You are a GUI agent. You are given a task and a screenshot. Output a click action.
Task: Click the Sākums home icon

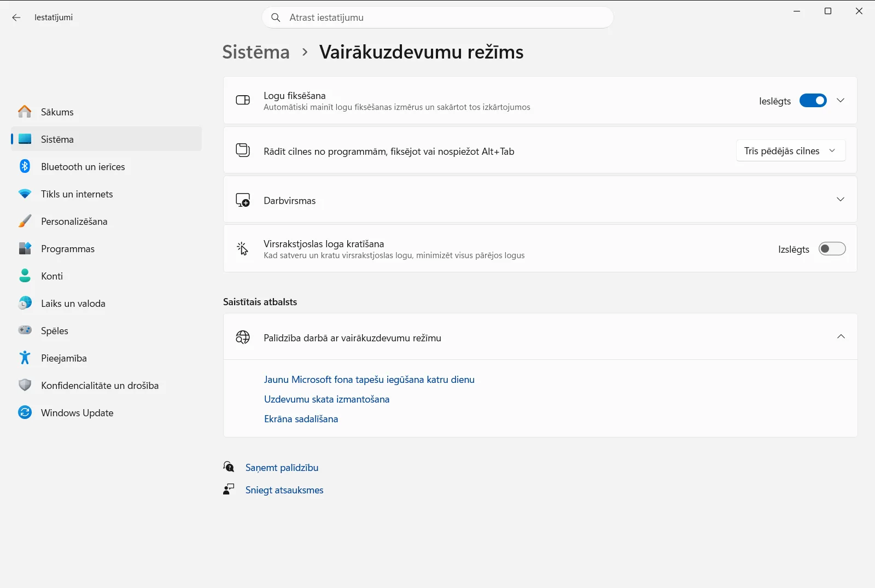[x=25, y=112]
